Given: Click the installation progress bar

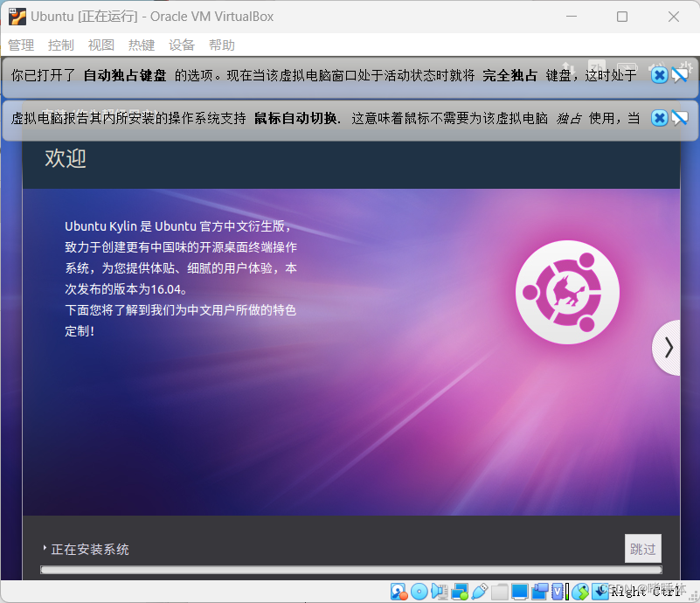Looking at the screenshot, I should pyautogui.click(x=351, y=570).
